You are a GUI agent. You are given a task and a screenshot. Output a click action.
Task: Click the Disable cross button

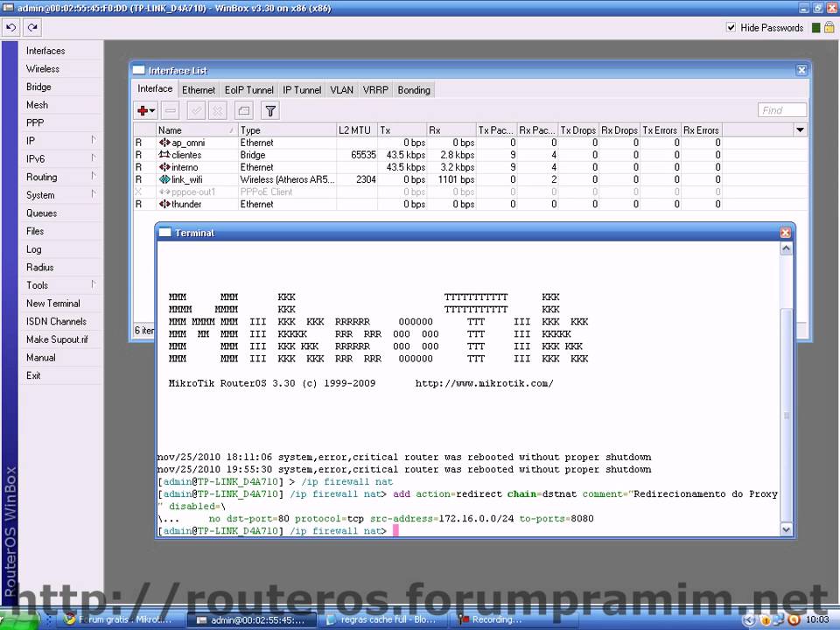coord(218,111)
